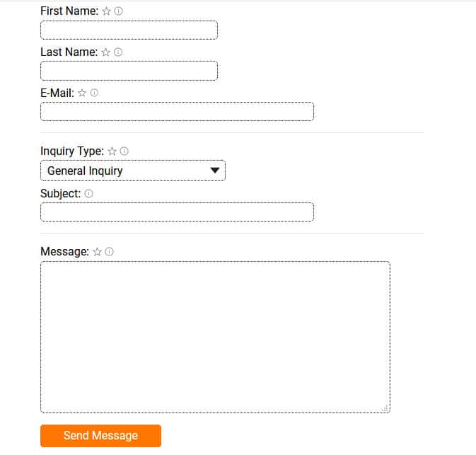Click the star icon beside Inquiry Type

tap(112, 151)
